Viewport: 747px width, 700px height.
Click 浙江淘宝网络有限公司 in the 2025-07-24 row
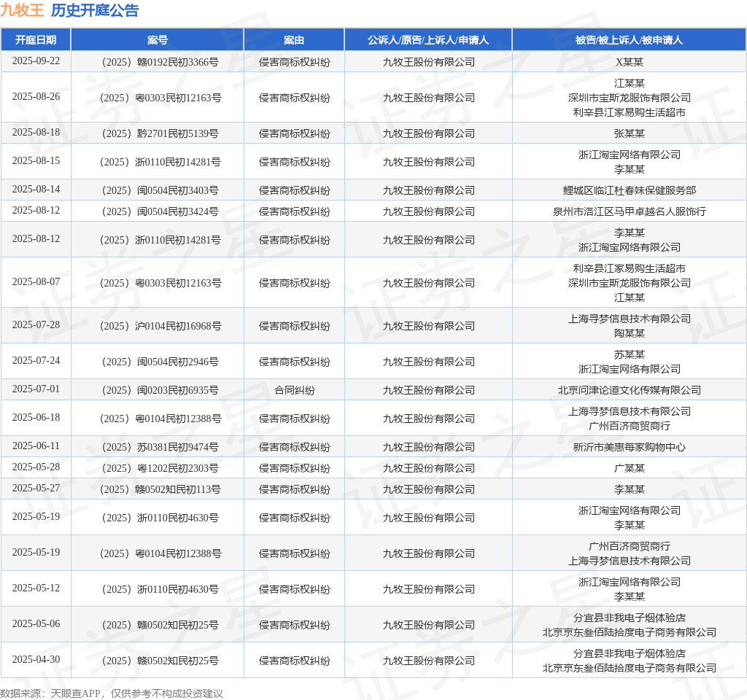[x=630, y=369]
